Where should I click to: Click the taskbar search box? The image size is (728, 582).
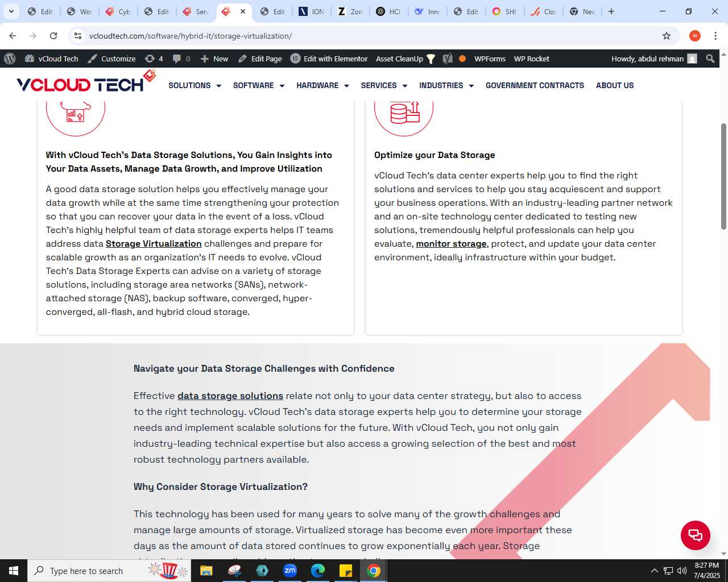coord(109,571)
